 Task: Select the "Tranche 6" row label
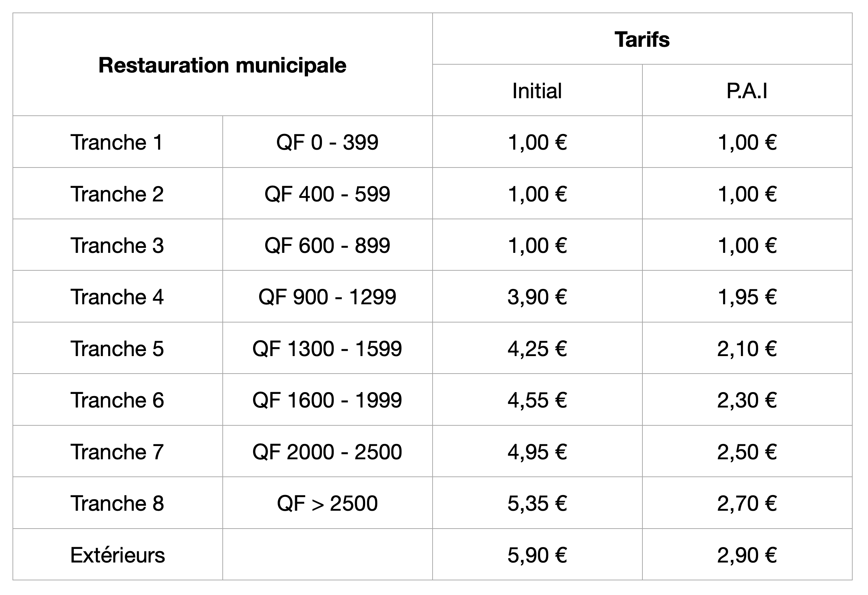click(117, 400)
